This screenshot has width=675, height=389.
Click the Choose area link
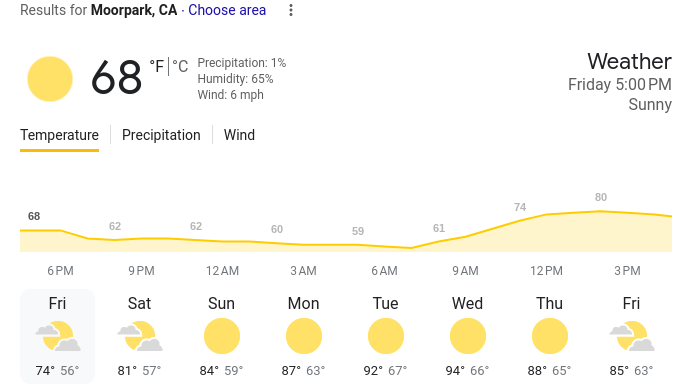(227, 10)
